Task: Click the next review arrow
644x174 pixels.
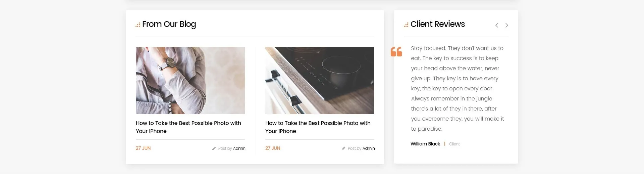Action: tap(507, 25)
